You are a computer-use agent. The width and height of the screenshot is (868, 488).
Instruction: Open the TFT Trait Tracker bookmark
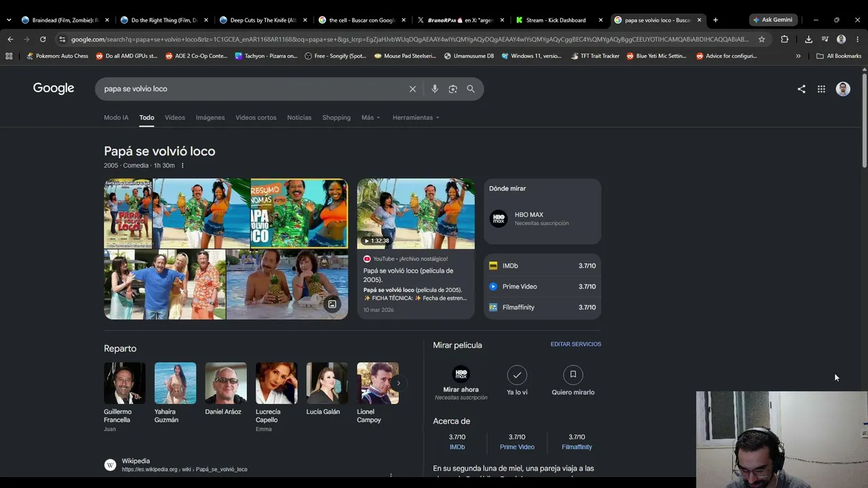[595, 56]
